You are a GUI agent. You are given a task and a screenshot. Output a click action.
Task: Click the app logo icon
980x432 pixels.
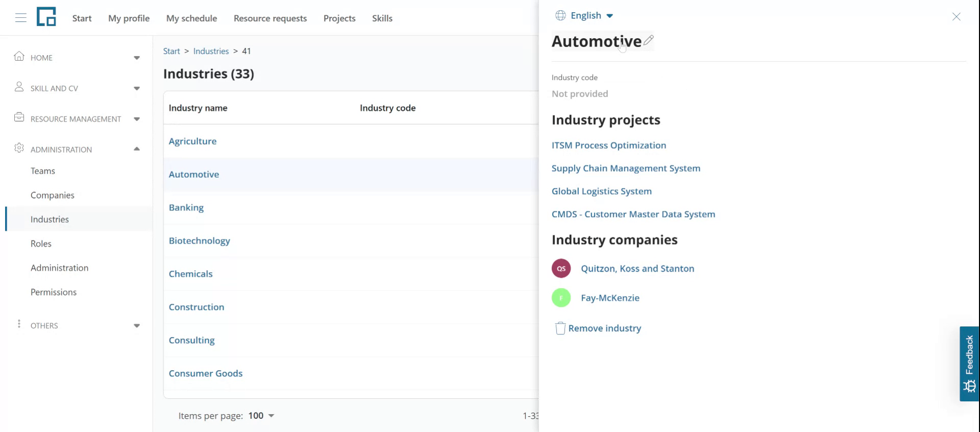[x=46, y=17]
